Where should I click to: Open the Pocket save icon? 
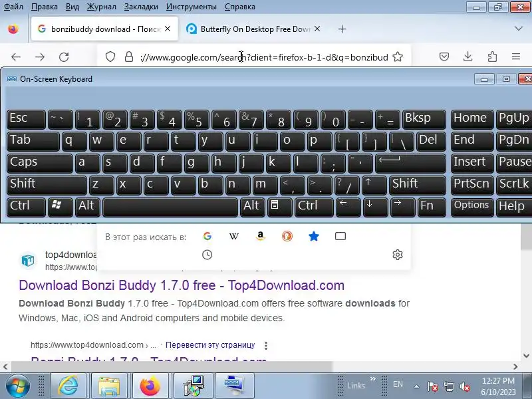pos(444,57)
